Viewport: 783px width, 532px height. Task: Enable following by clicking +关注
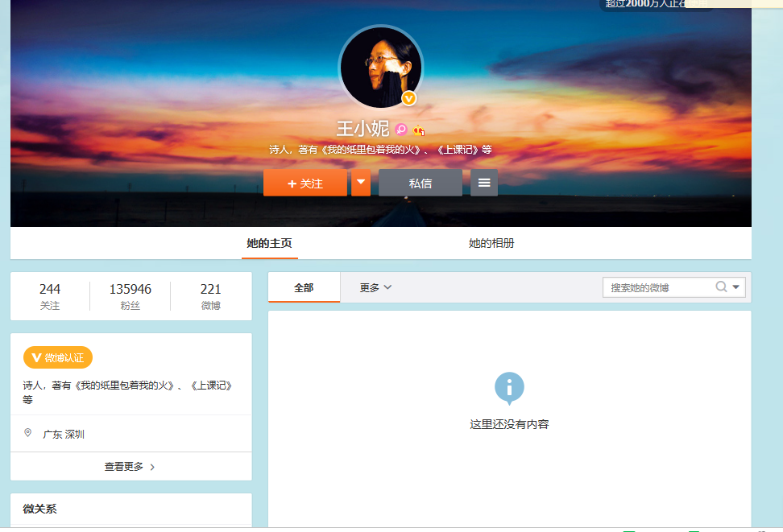305,183
